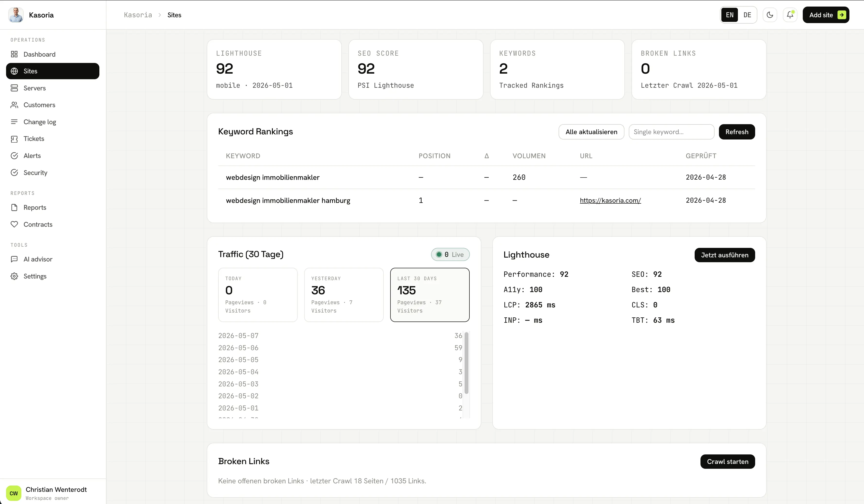Click the Add site button
This screenshot has height=504, width=864.
click(x=826, y=15)
